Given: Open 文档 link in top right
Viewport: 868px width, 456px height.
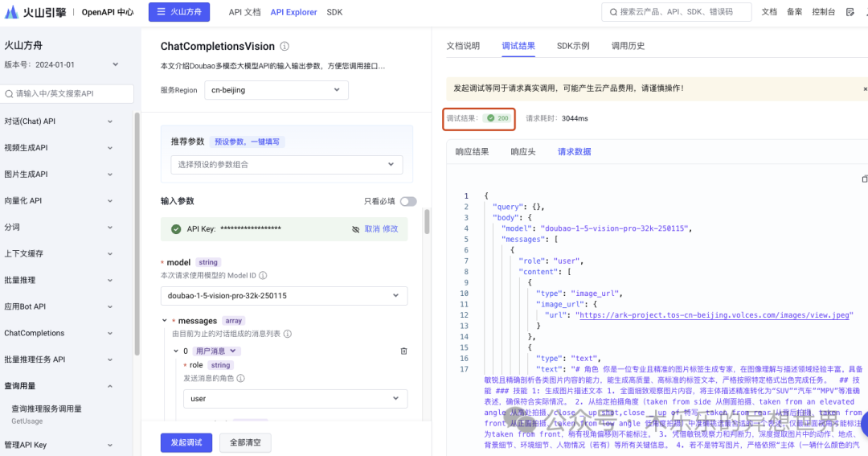Looking at the screenshot, I should point(769,11).
